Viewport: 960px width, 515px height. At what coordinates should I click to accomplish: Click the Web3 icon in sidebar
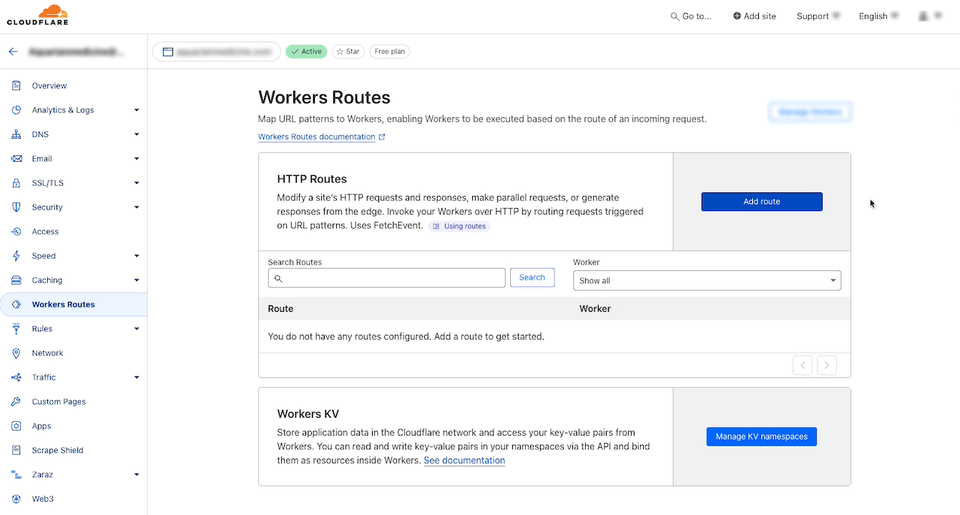point(17,498)
